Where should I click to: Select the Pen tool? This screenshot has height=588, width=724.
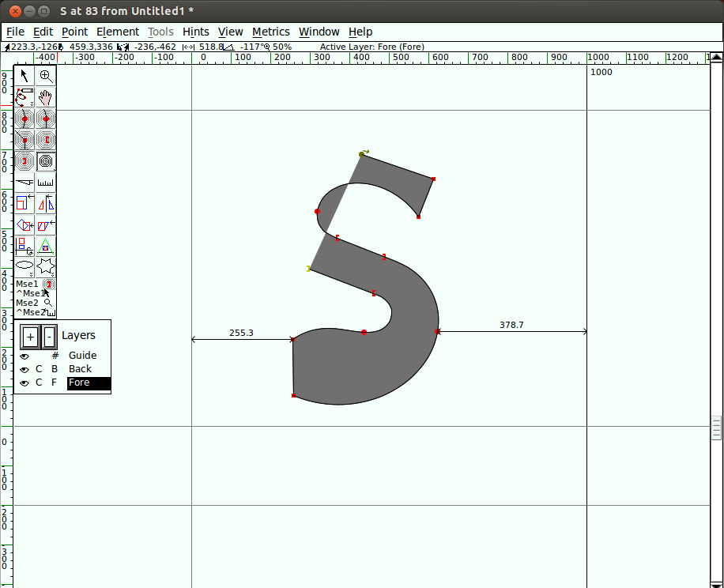25,161
